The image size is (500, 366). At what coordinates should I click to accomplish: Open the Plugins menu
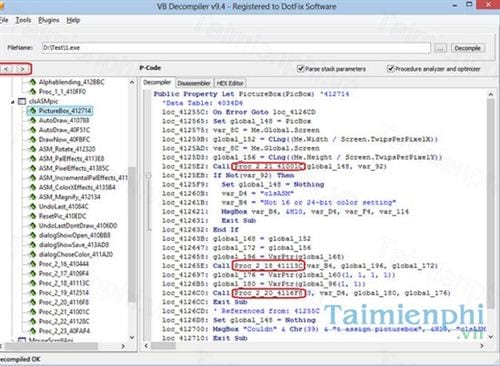coord(49,20)
